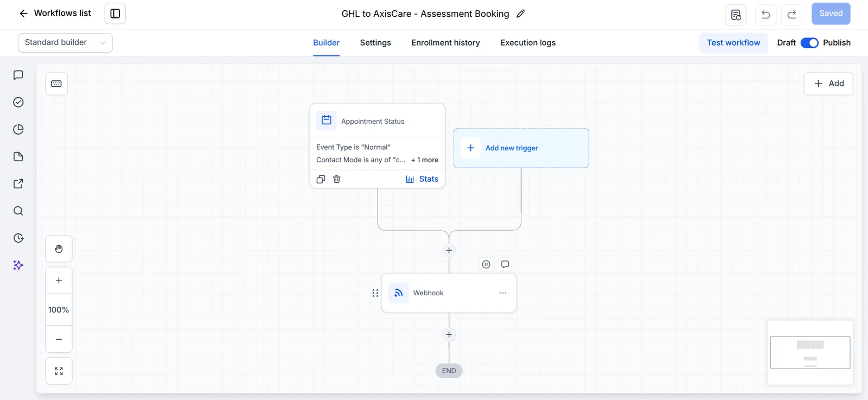The height and width of the screenshot is (400, 868).
Task: Click the minimap thumbnail
Action: [810, 352]
